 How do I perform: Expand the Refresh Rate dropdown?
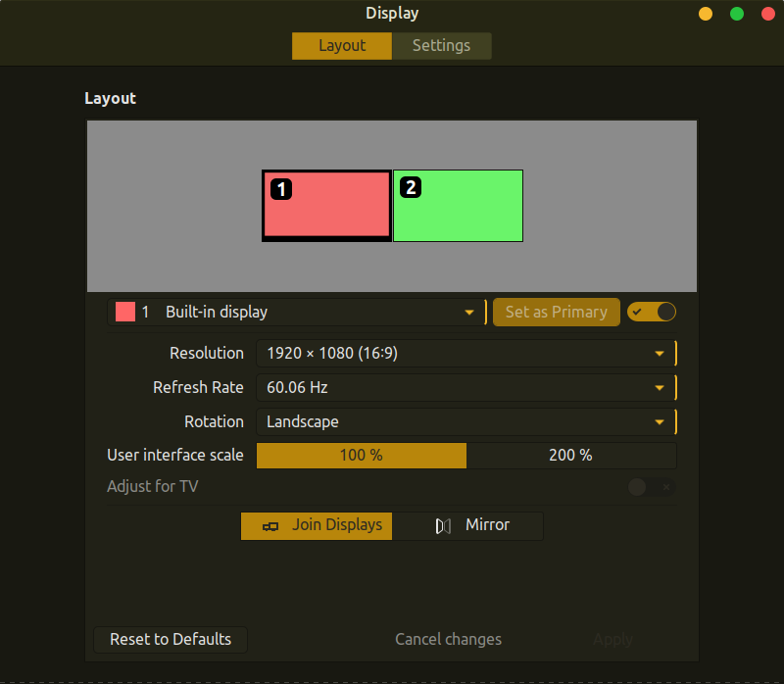(466, 387)
